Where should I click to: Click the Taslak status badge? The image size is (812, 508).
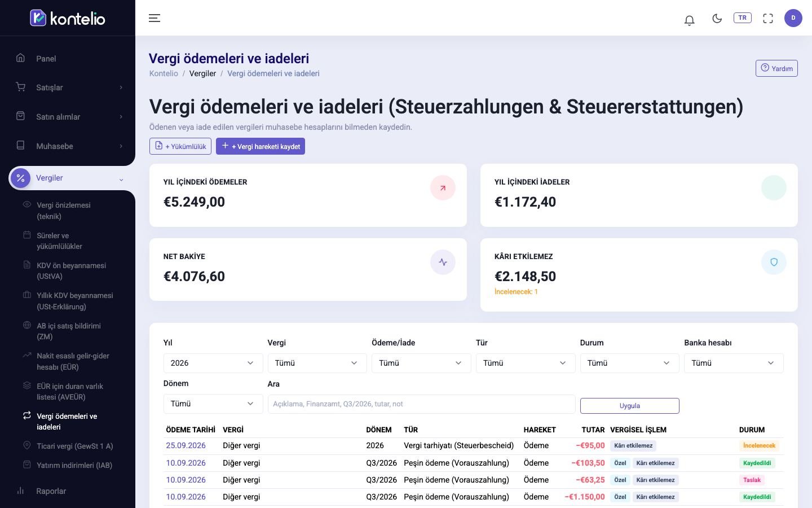click(752, 480)
